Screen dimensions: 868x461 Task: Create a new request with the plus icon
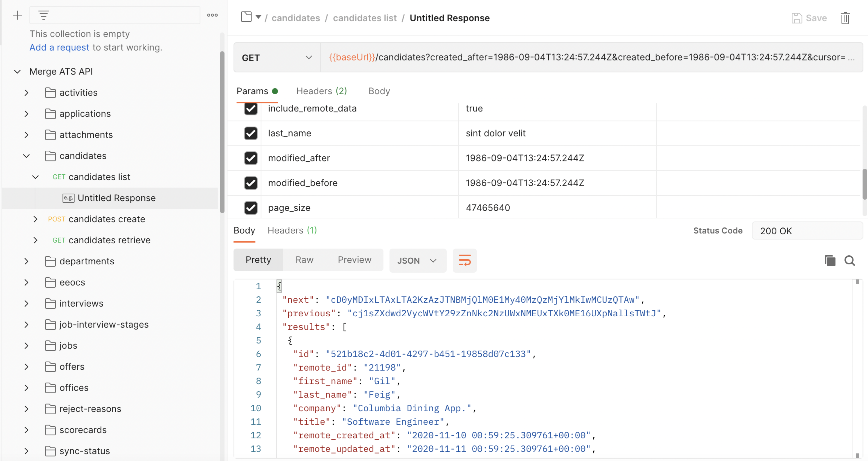[x=17, y=15]
